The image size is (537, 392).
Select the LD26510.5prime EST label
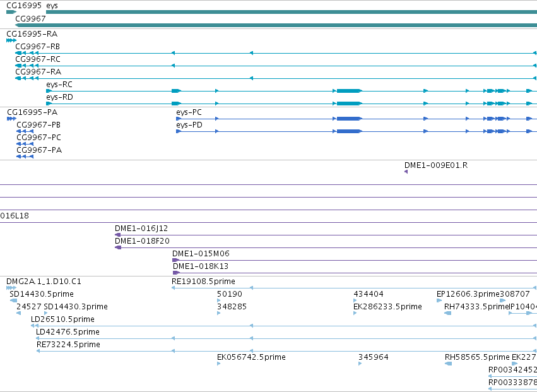pyautogui.click(x=62, y=319)
